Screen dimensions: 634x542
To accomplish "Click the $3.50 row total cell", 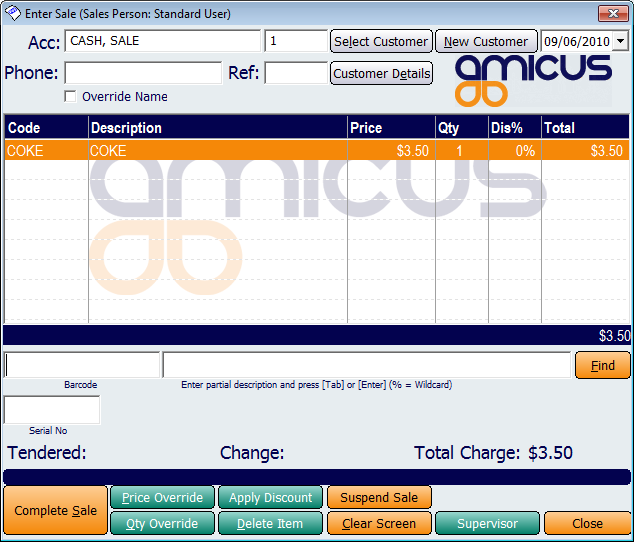I will (x=585, y=151).
